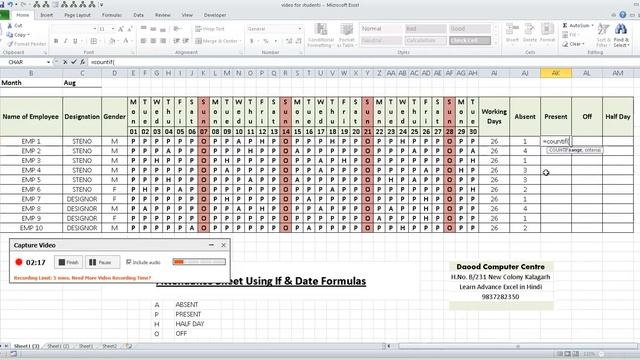Click the Increase Indent icon
The width and height of the screenshot is (640, 360).
point(186,41)
